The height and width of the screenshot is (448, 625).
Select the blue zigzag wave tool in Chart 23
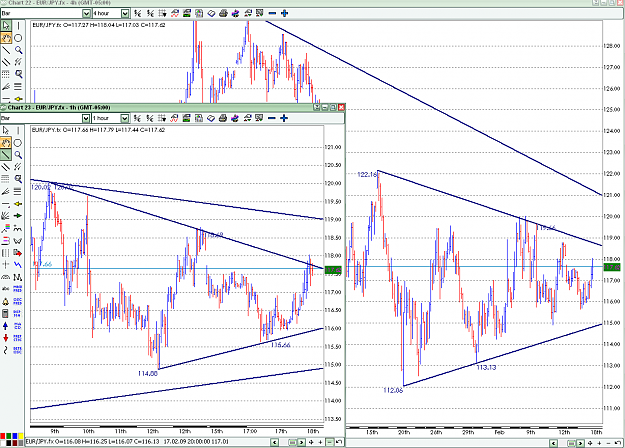pos(18,265)
